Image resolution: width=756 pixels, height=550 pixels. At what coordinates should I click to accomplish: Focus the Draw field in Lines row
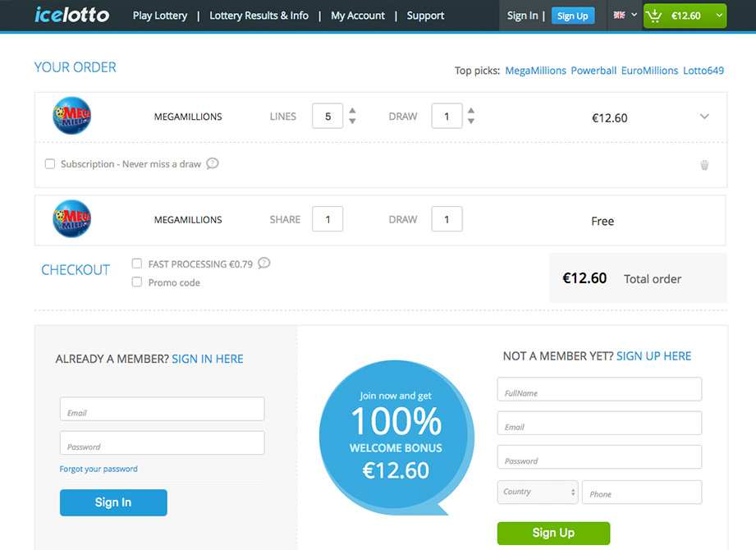pyautogui.click(x=447, y=116)
